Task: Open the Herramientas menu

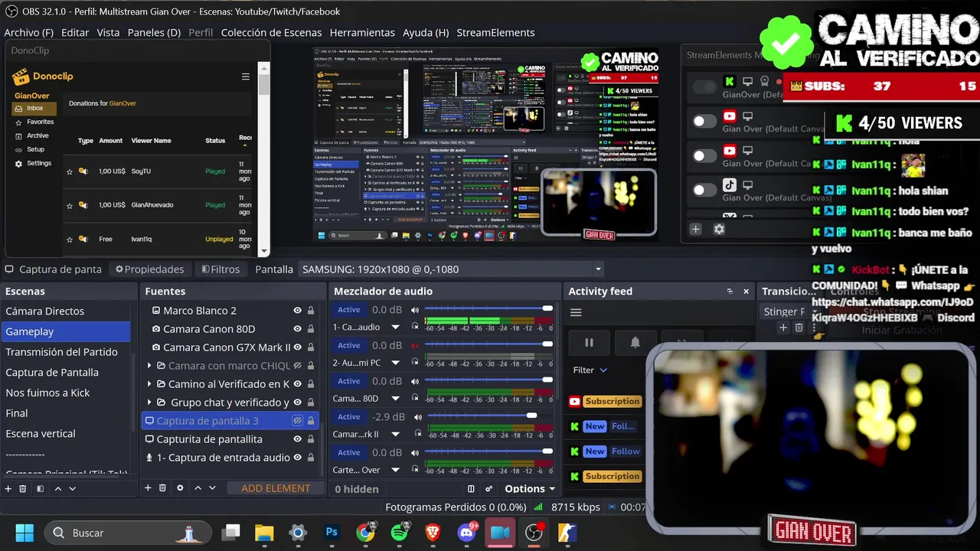Action: pyautogui.click(x=362, y=32)
